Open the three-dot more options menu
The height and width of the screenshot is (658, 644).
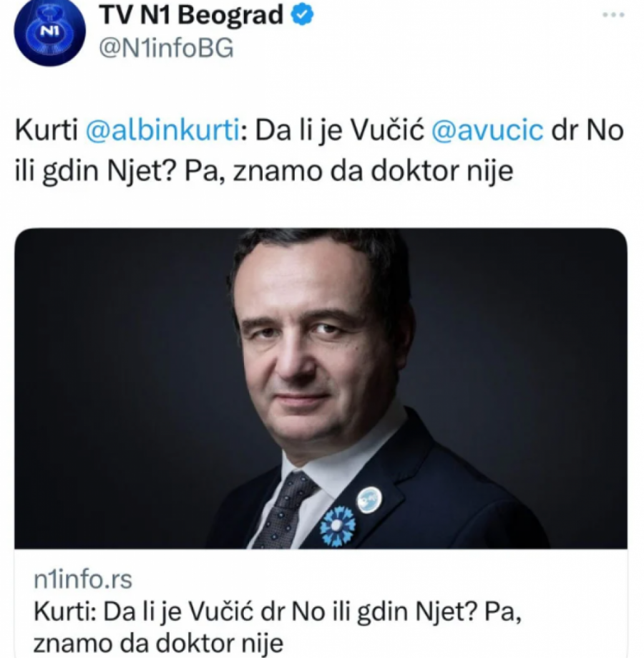(613, 15)
